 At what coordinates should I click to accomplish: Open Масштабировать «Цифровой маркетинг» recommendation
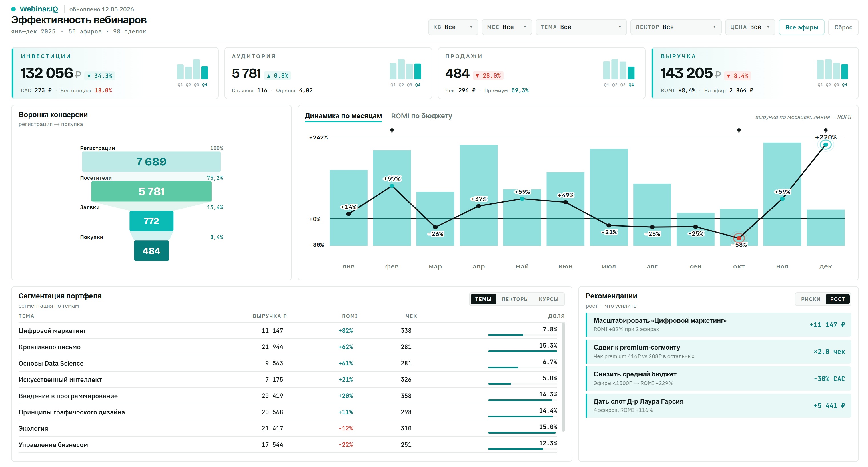[718, 324]
